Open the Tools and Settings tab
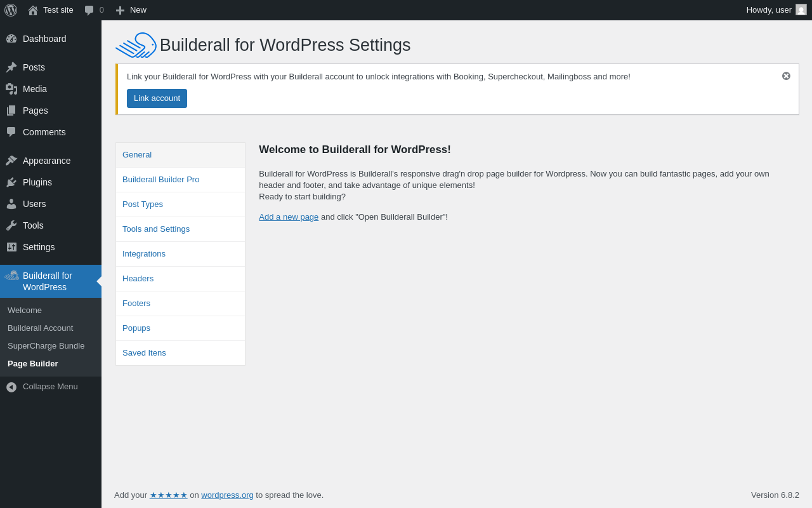Viewport: 812px width, 508px height. 180,229
